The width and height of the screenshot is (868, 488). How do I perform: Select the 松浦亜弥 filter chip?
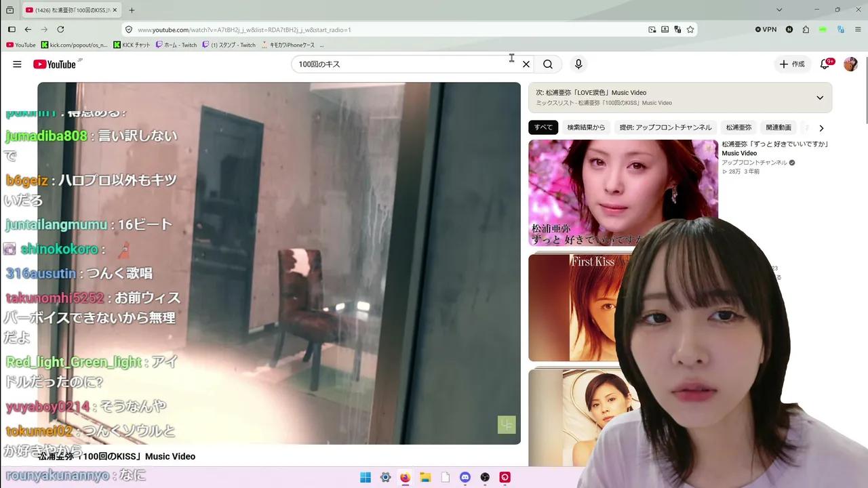point(738,127)
